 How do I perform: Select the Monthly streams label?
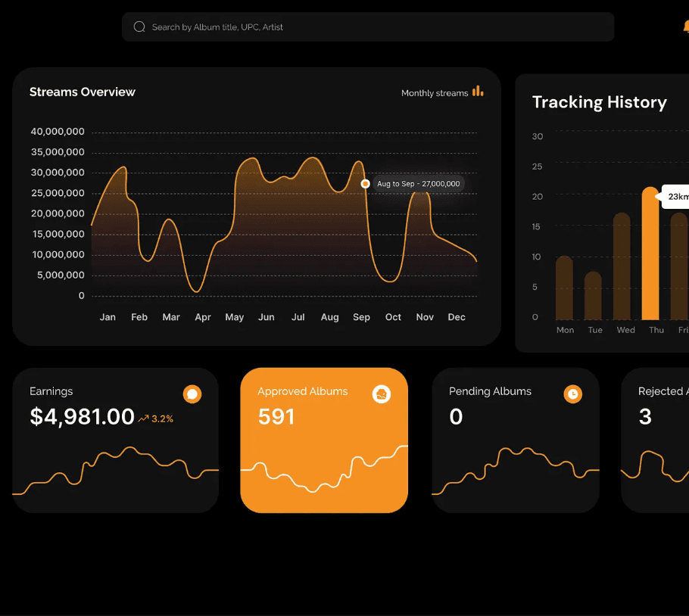coord(435,93)
